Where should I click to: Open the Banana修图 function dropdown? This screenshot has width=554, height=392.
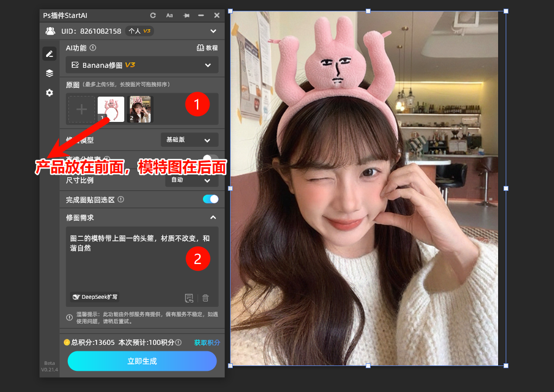point(142,65)
